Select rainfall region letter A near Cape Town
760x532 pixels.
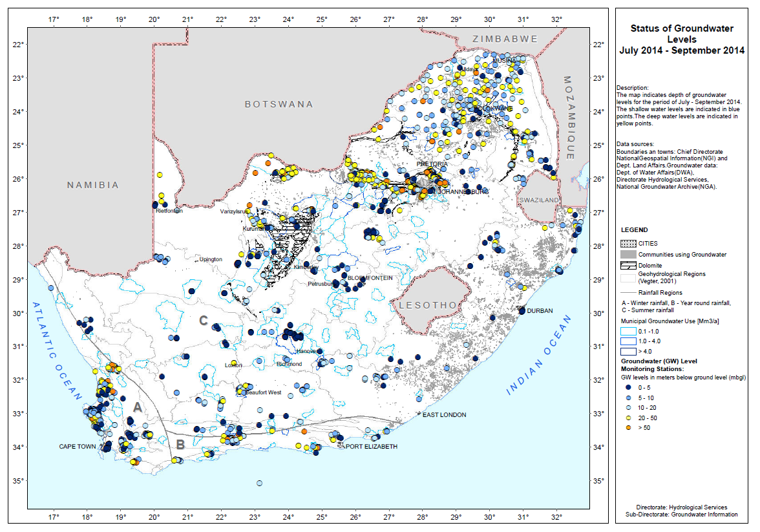tap(137, 407)
